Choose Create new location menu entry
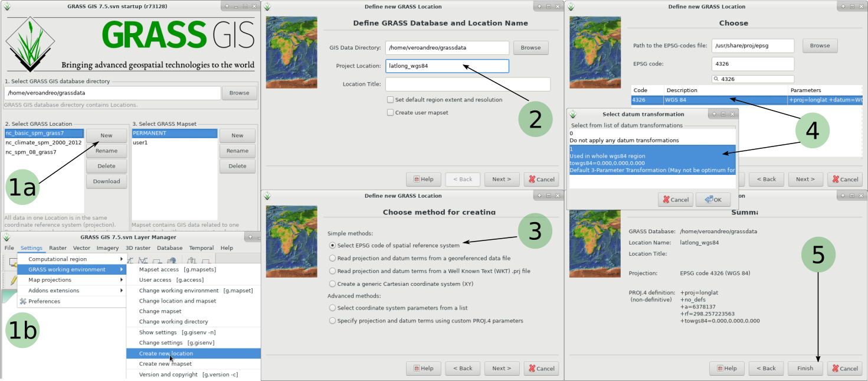Viewport: 868px width, 381px height. pyautogui.click(x=194, y=353)
